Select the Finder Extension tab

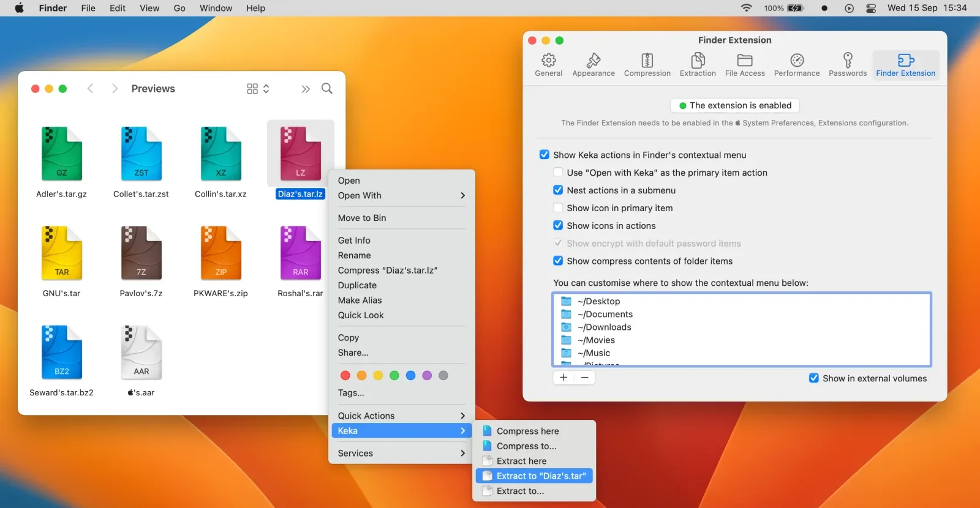pyautogui.click(x=906, y=64)
